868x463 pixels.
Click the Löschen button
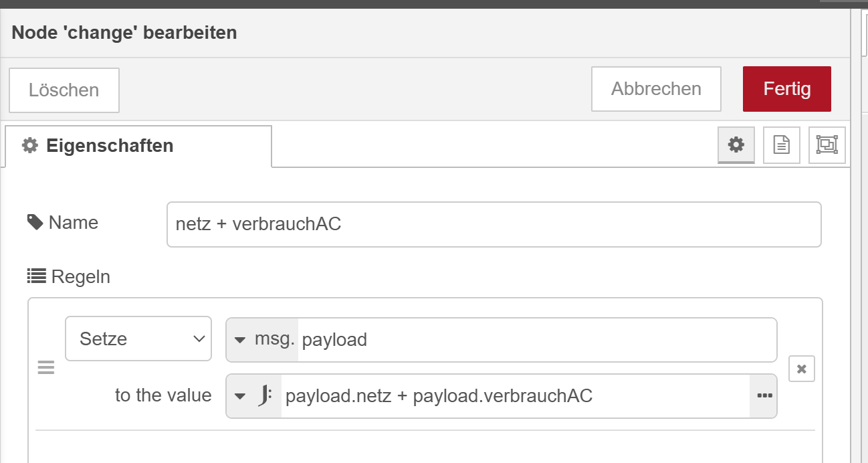pyautogui.click(x=64, y=90)
